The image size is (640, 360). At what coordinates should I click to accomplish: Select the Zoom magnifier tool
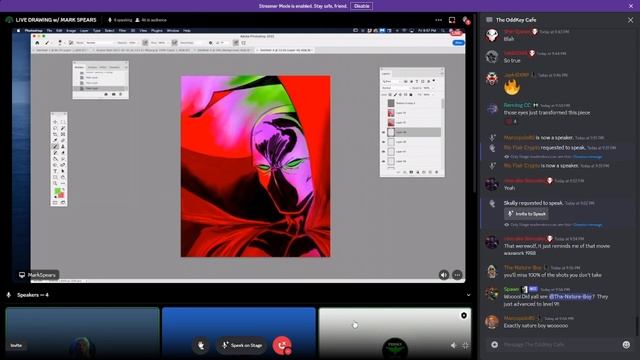pyautogui.click(x=55, y=183)
